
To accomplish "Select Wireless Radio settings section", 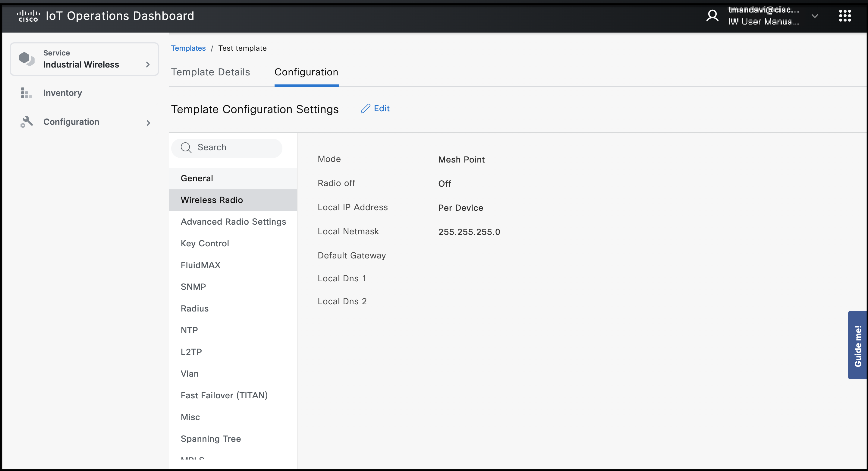I will coord(232,200).
